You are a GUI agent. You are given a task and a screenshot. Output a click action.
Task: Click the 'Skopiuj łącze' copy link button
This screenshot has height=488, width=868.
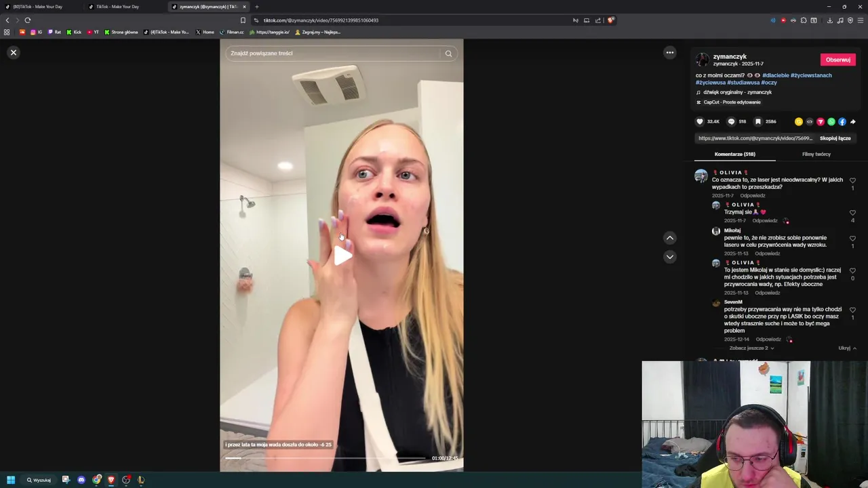pos(835,138)
